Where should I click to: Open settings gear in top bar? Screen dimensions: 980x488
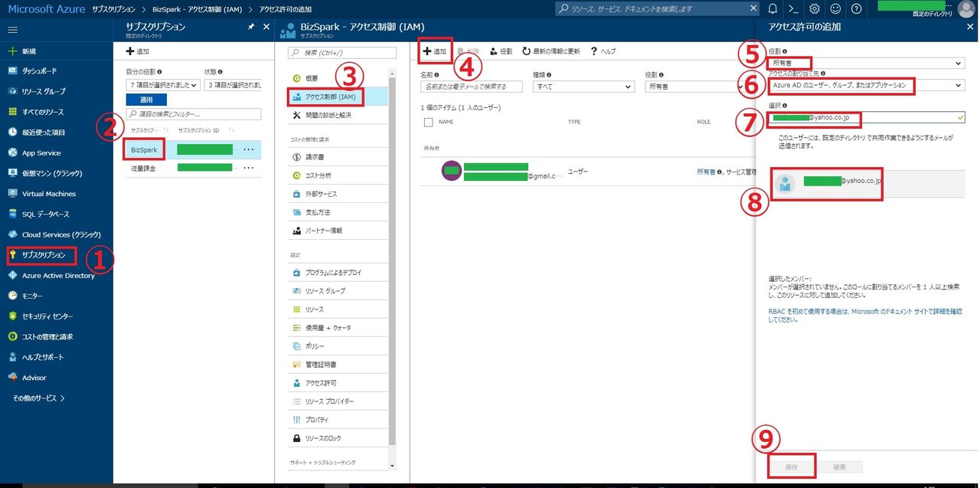pos(815,8)
